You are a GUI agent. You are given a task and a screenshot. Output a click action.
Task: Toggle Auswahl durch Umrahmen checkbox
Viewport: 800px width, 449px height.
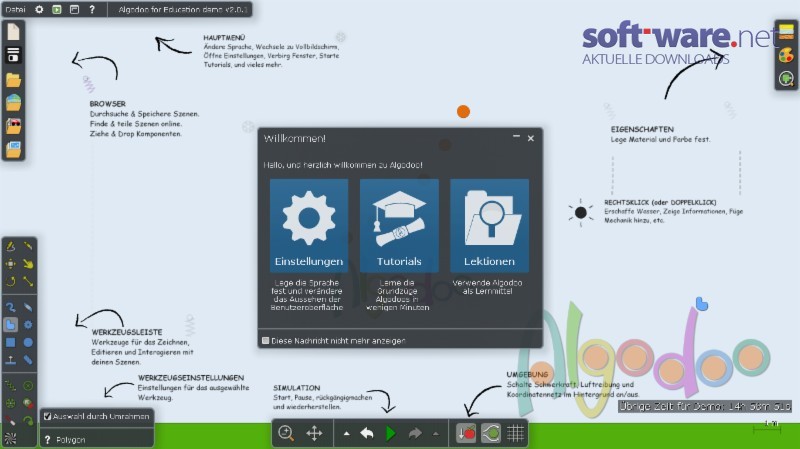47,416
